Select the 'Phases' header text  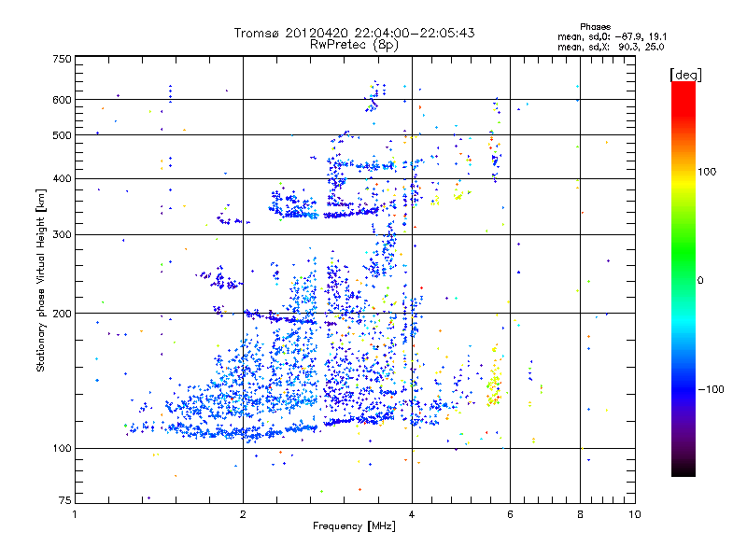tap(595, 27)
